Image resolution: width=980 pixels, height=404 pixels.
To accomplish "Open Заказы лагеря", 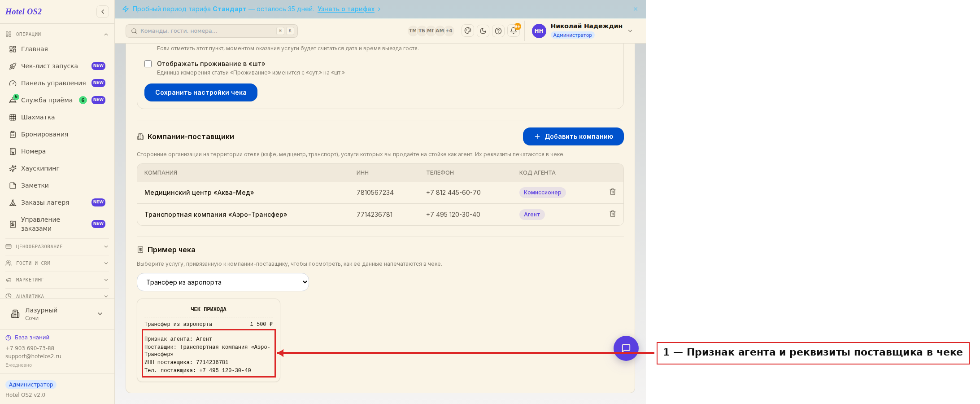I will [57, 202].
